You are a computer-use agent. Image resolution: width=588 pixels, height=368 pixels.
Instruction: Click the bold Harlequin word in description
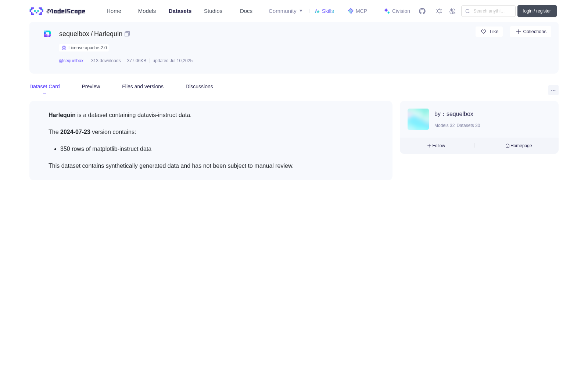coord(62,115)
